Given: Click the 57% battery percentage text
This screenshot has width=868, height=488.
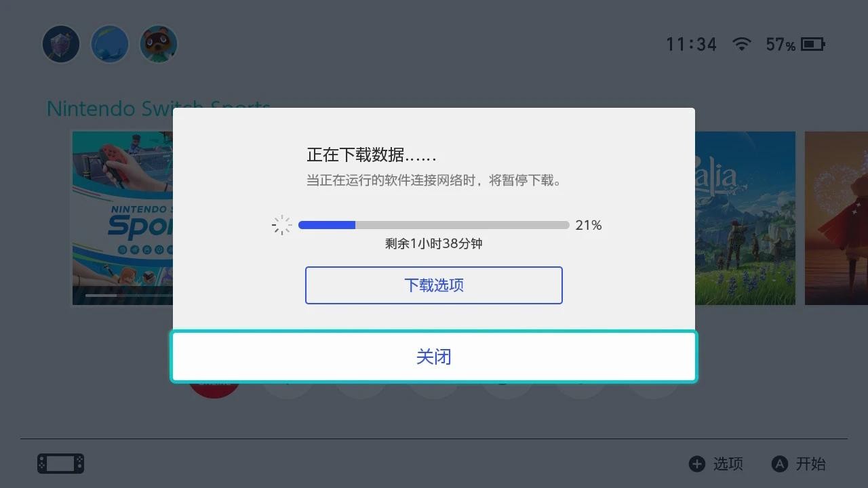Looking at the screenshot, I should [x=781, y=45].
